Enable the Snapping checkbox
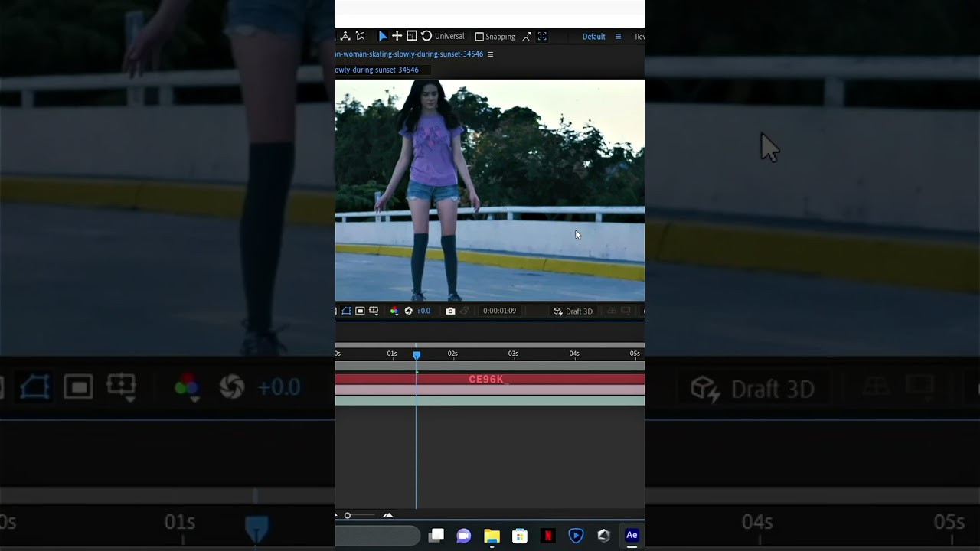This screenshot has height=551, width=980. click(479, 37)
